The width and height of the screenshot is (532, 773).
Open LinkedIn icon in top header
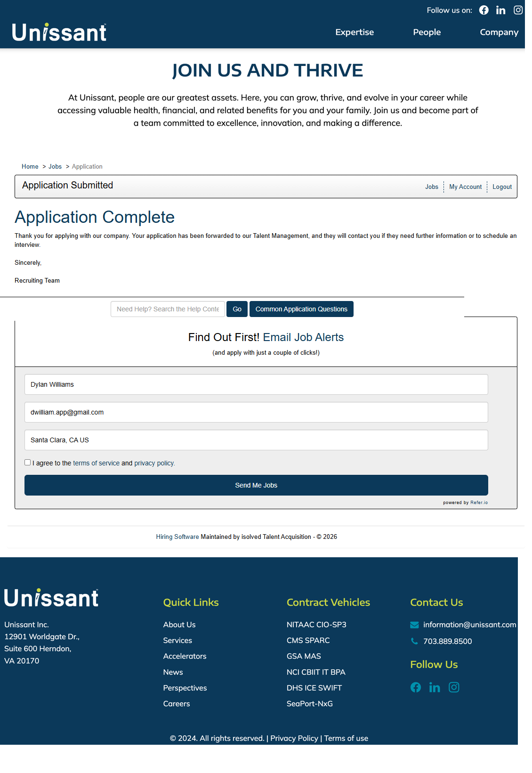pyautogui.click(x=500, y=10)
